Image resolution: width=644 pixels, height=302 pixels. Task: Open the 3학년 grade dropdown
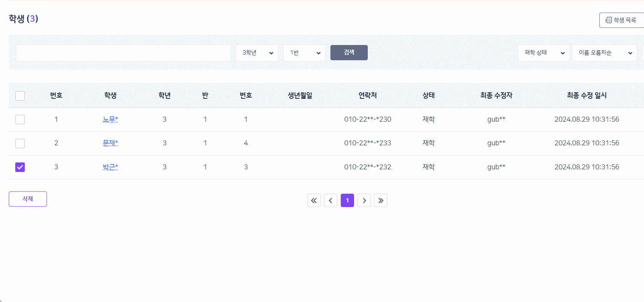coord(257,53)
